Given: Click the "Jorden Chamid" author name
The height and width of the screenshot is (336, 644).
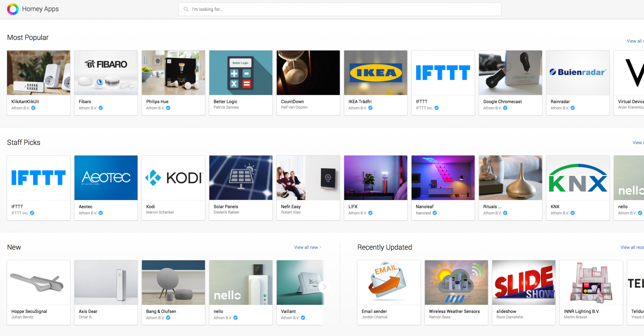Looking at the screenshot, I should pos(374,317).
